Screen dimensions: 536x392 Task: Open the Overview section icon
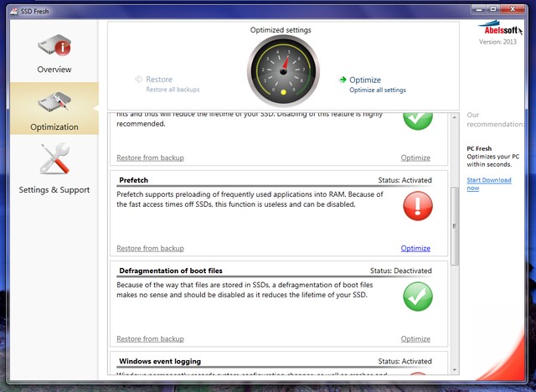click(x=54, y=44)
